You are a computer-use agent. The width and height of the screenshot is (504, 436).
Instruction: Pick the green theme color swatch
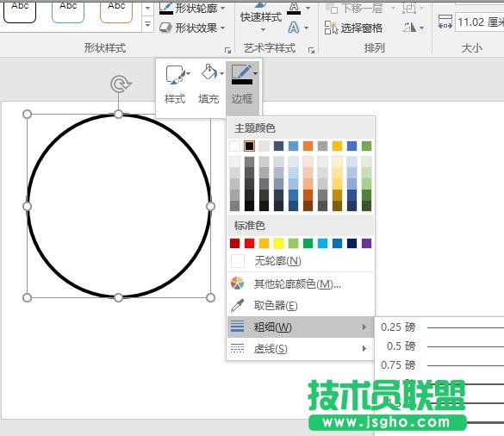tap(366, 146)
